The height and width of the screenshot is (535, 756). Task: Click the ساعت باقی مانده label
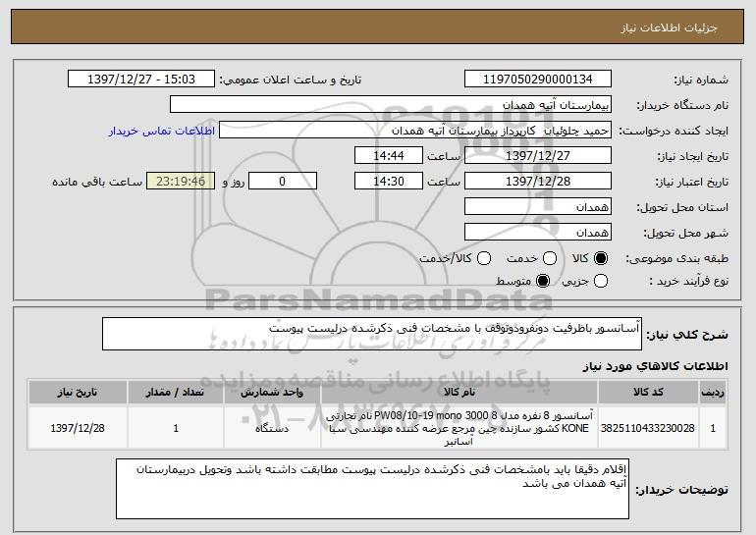point(97,182)
